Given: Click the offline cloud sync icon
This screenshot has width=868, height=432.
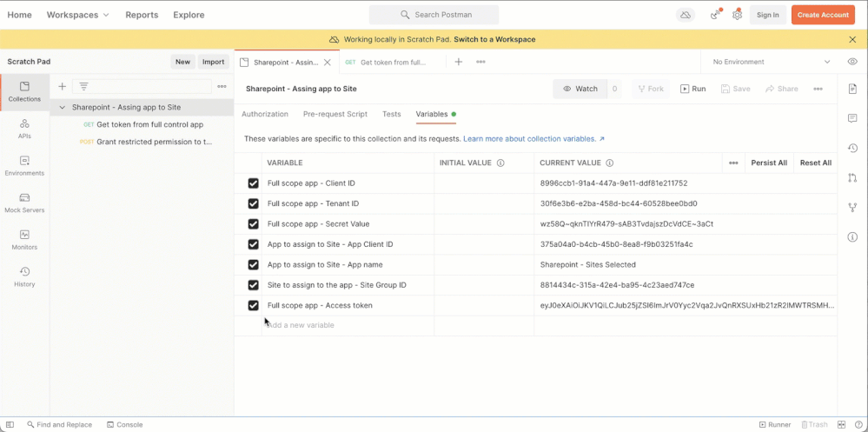Looking at the screenshot, I should pos(686,15).
